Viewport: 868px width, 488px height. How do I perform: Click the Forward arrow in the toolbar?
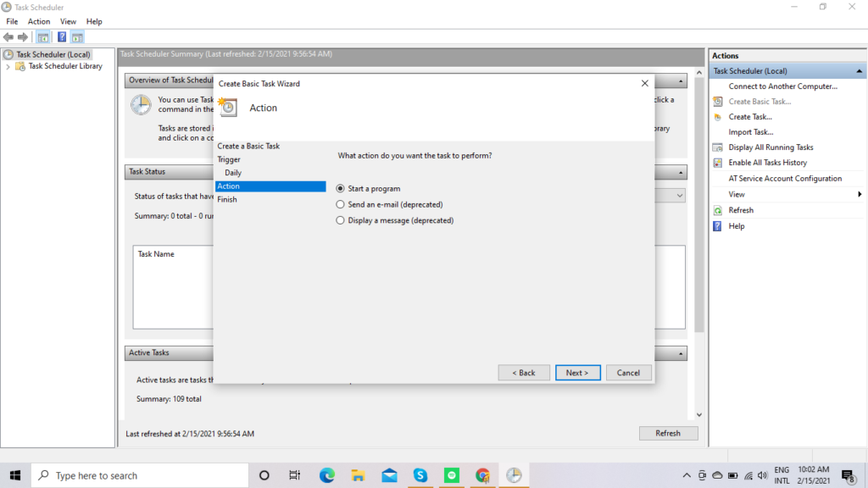click(23, 37)
